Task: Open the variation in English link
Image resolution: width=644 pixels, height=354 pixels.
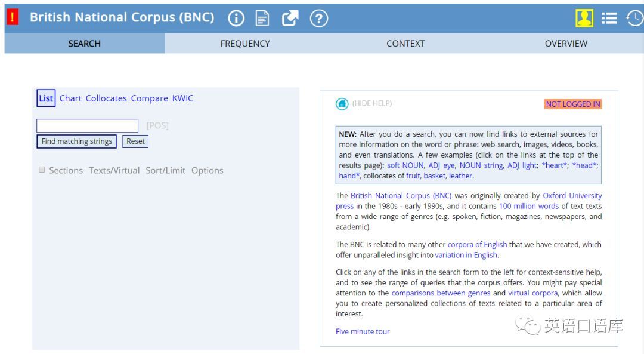Action: 466,255
